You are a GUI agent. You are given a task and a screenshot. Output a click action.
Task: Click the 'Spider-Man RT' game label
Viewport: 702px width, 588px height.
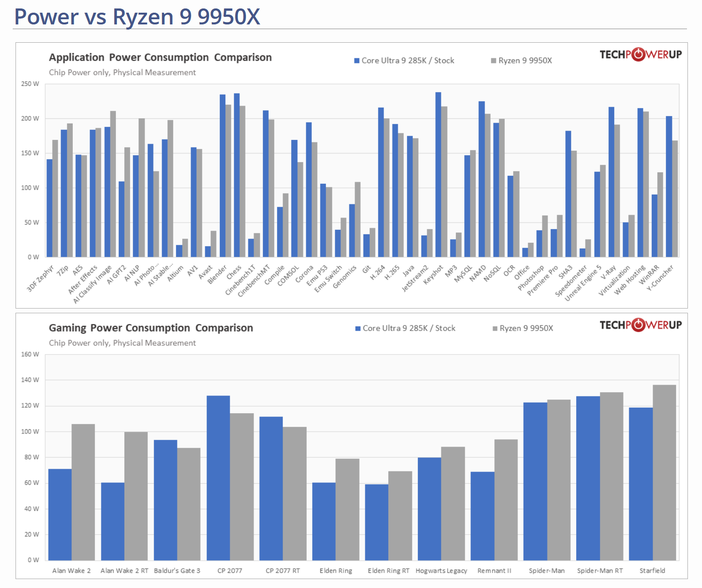[x=600, y=571]
